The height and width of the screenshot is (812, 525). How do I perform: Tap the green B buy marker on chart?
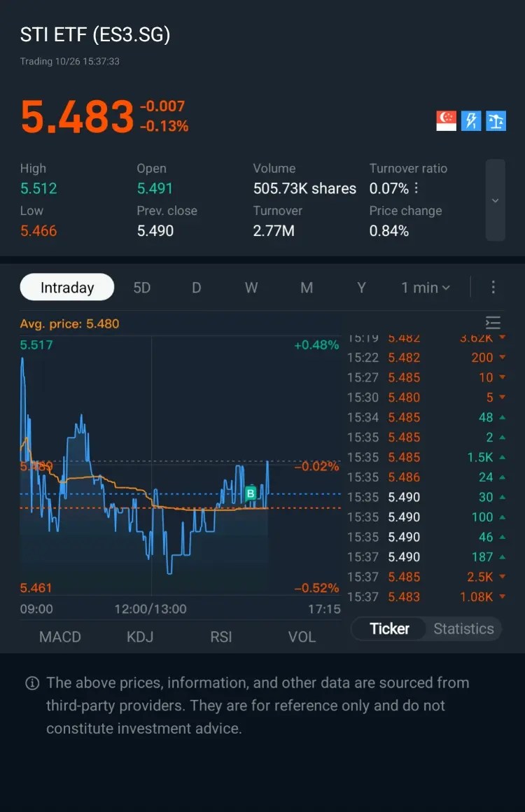251,493
